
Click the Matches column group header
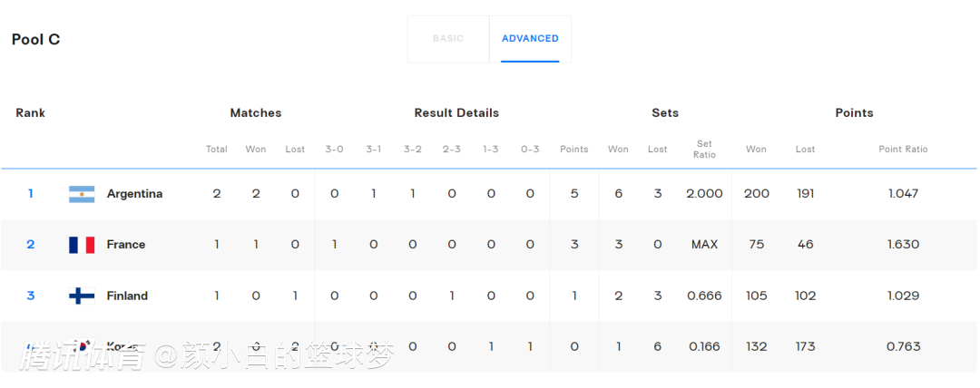click(256, 113)
